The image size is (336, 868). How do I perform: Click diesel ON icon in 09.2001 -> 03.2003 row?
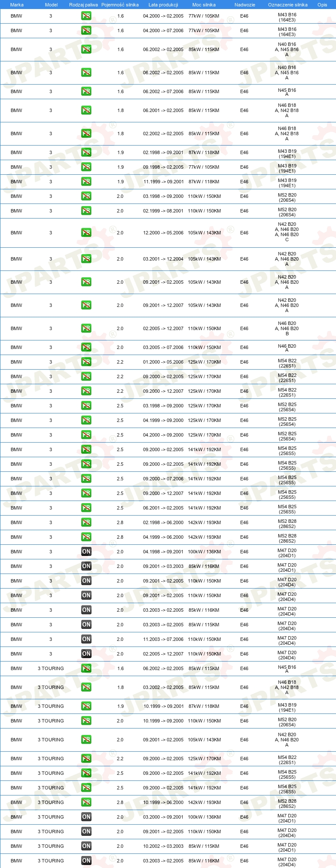pos(86,566)
